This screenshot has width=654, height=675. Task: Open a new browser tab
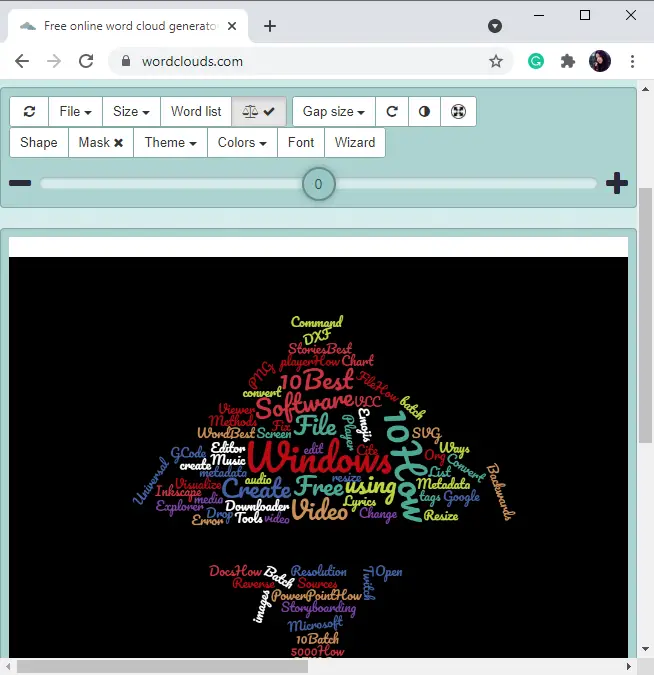click(270, 26)
